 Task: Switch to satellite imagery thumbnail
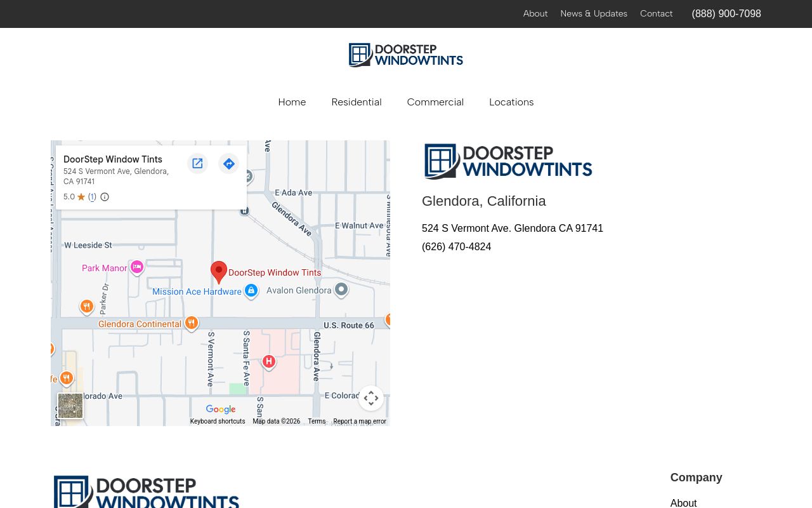pyautogui.click(x=70, y=406)
